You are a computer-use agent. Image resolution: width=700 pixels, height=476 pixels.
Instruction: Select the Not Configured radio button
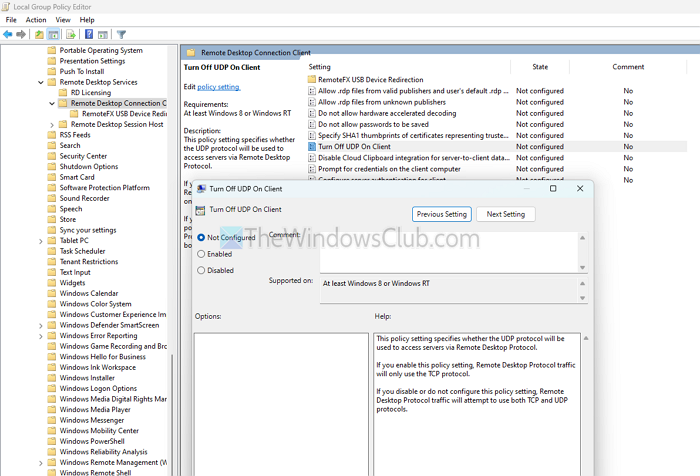coord(201,238)
